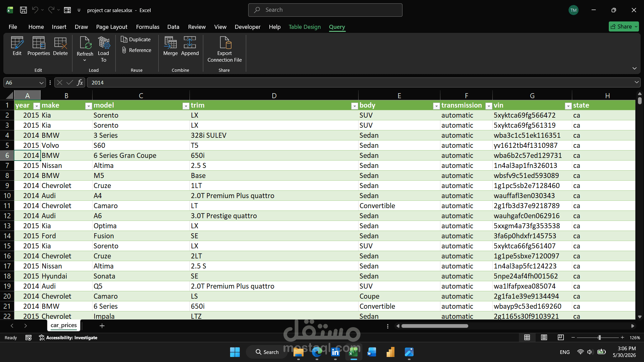This screenshot has width=644, height=362.
Task: Click the Append queries icon
Action: click(x=190, y=46)
